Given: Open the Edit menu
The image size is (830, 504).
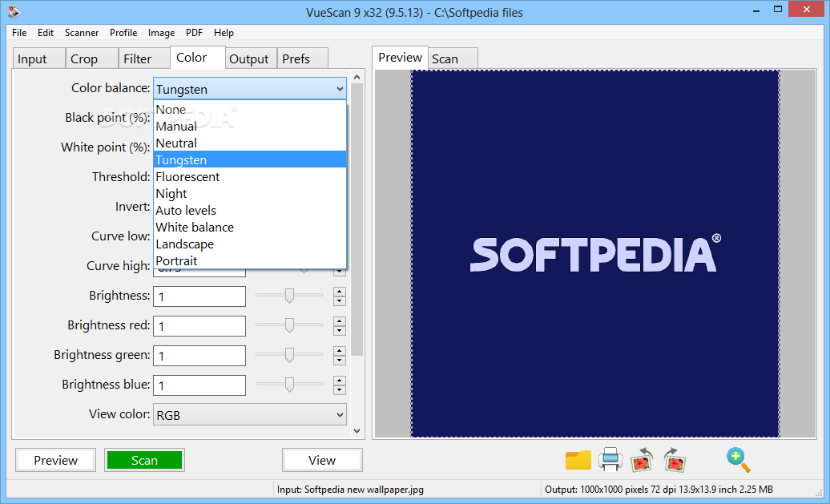Looking at the screenshot, I should 46,33.
